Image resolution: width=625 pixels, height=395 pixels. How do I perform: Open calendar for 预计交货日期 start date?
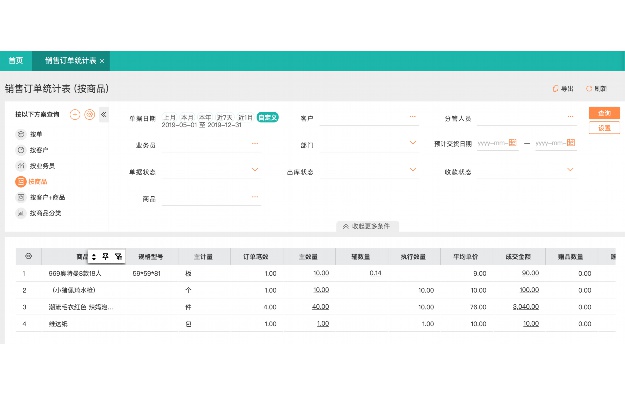point(513,143)
